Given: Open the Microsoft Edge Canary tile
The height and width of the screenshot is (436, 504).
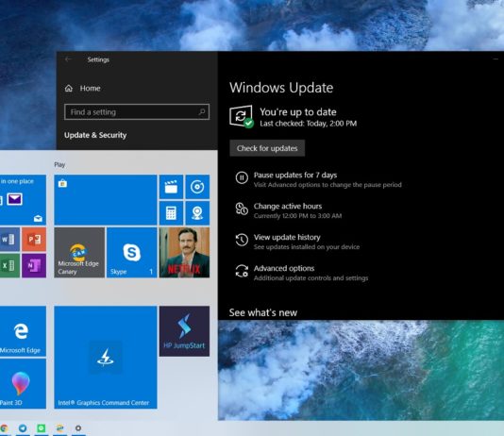Looking at the screenshot, I should coord(79,252).
